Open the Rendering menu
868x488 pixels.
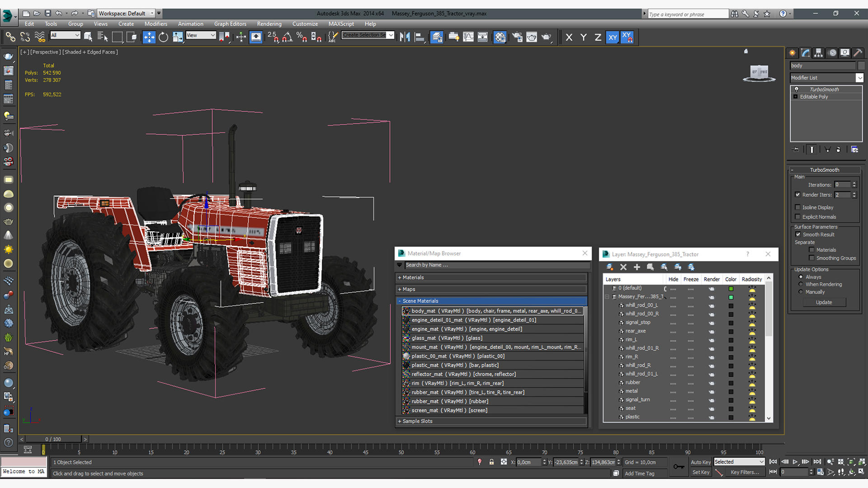click(269, 24)
